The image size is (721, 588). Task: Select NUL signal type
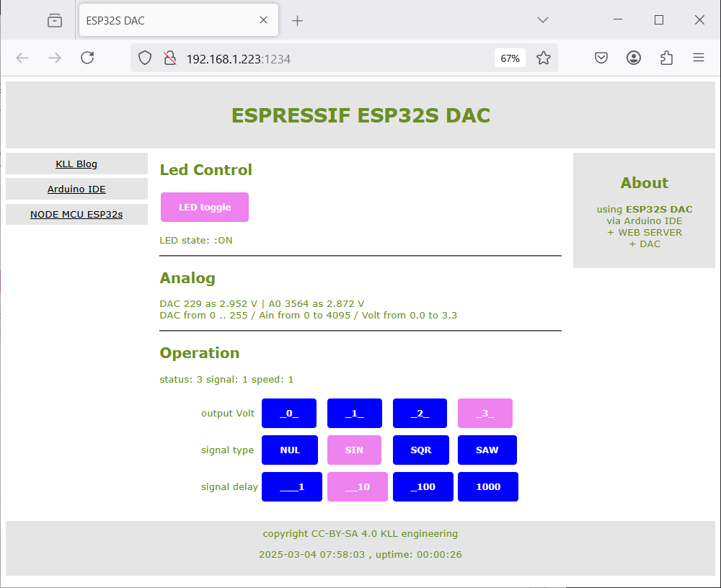[290, 450]
